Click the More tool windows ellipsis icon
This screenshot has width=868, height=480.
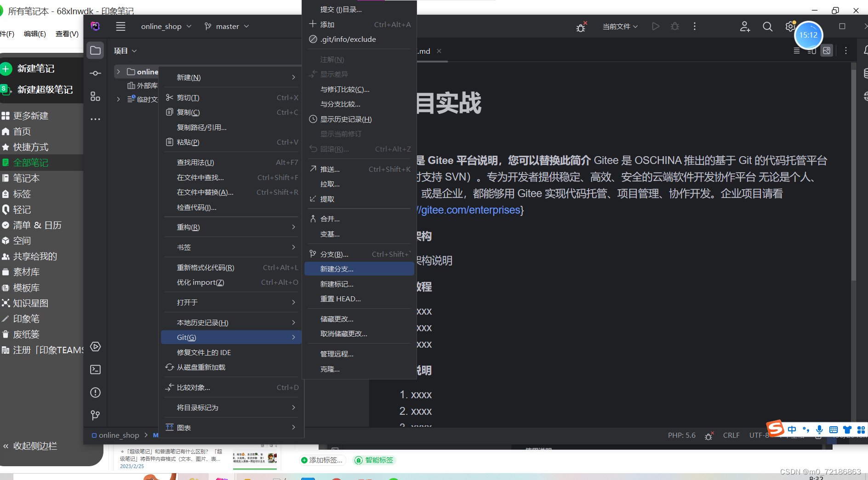click(x=95, y=119)
